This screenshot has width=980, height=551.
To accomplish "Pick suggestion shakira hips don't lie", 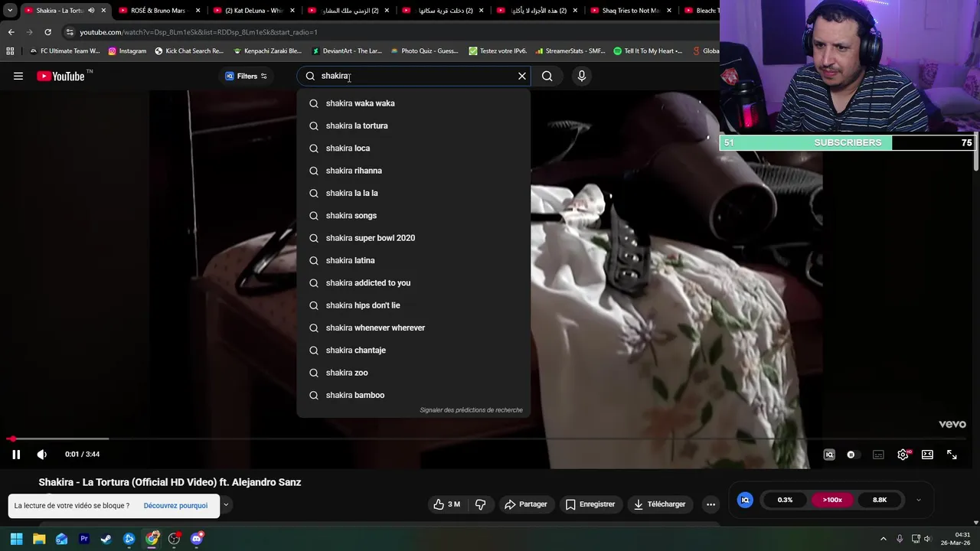I will pos(413,305).
